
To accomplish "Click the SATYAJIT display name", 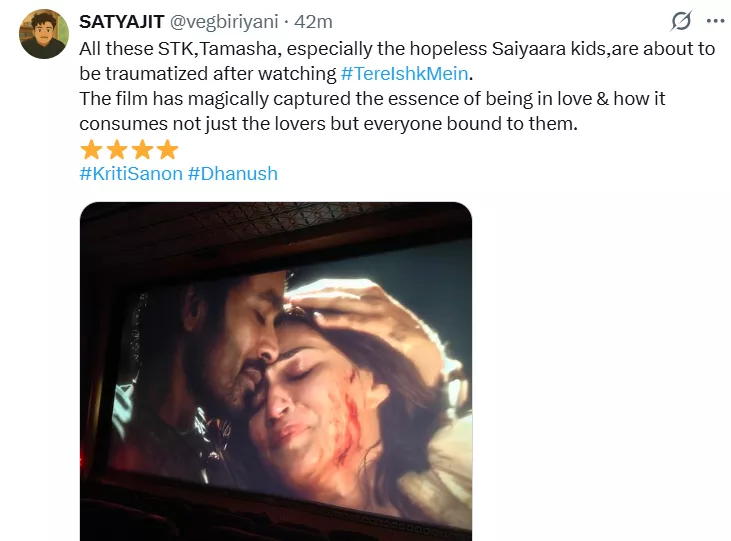I will [x=121, y=22].
